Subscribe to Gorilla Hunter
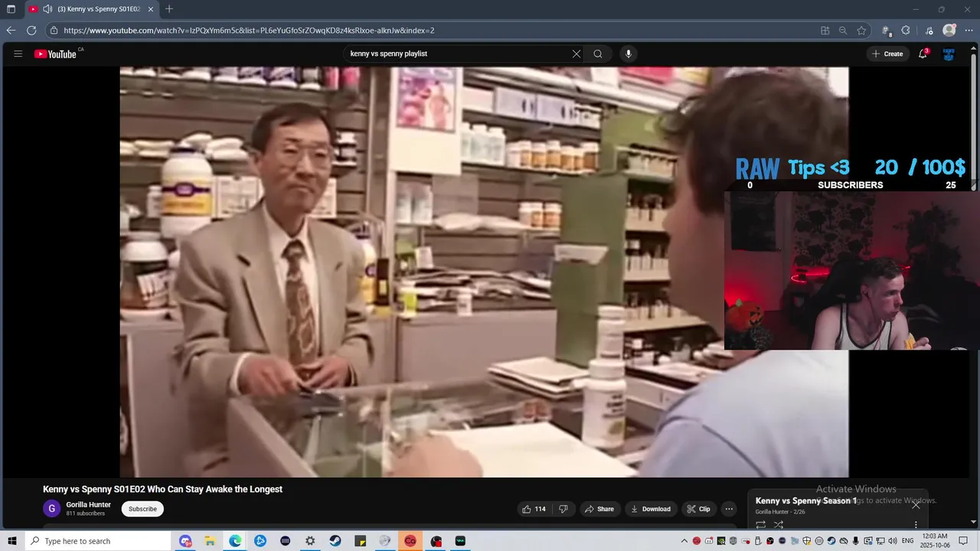Screen dimensions: 980x551 [x=142, y=509]
